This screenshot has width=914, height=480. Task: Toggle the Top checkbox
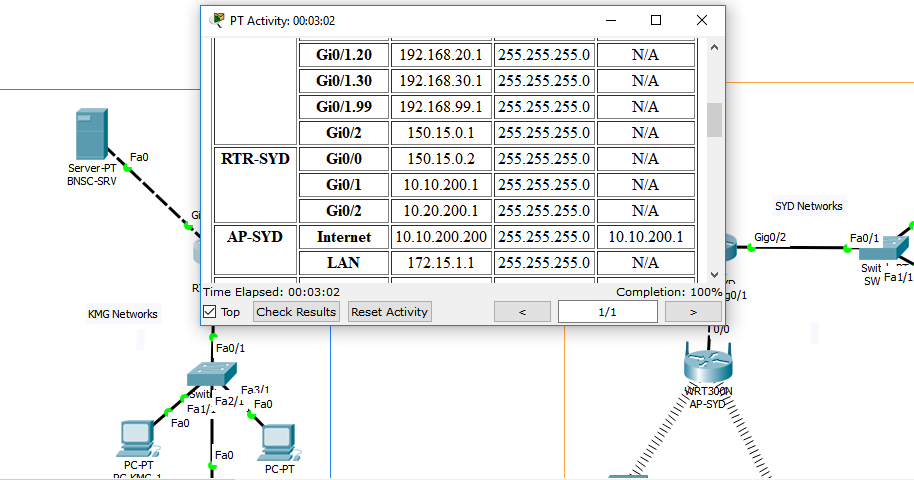(210, 311)
